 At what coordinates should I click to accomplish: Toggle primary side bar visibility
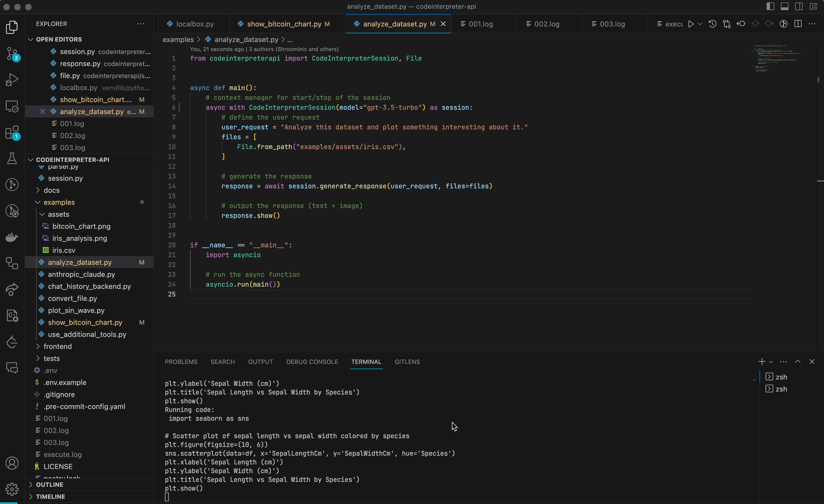(770, 6)
